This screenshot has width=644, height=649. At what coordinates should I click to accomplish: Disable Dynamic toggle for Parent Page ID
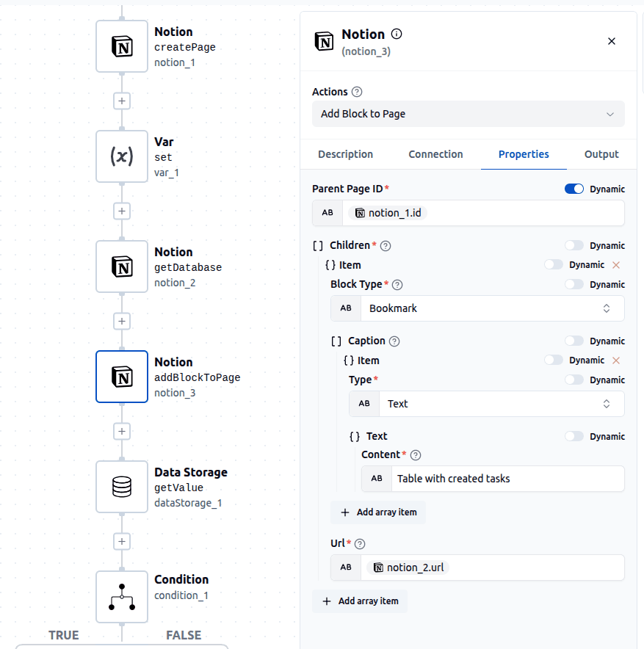[574, 189]
